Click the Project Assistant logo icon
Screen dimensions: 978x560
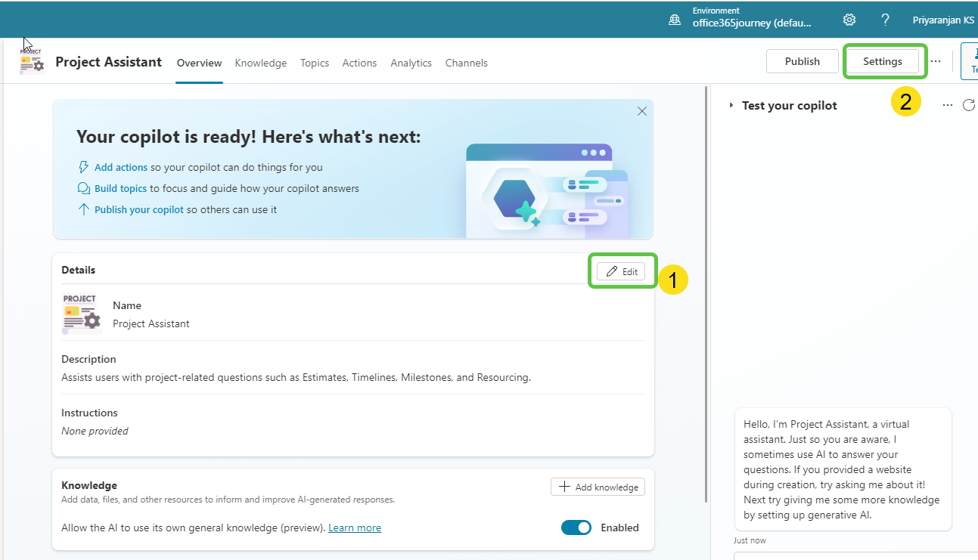click(x=30, y=63)
